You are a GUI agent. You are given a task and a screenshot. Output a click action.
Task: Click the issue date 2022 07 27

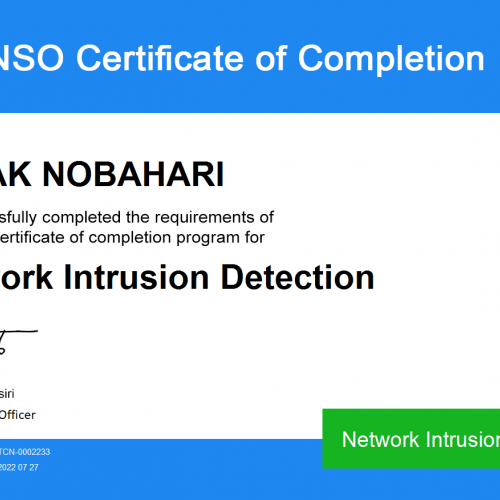click(x=19, y=467)
